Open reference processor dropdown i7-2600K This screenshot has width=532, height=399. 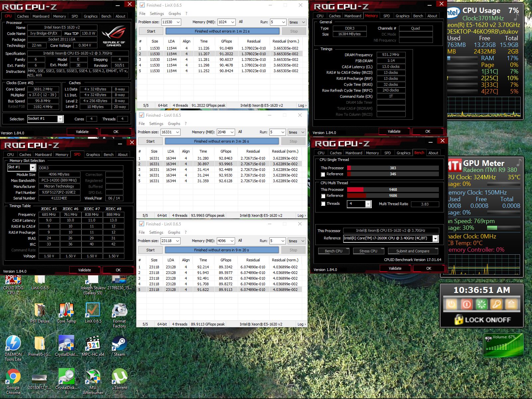pyautogui.click(x=435, y=238)
